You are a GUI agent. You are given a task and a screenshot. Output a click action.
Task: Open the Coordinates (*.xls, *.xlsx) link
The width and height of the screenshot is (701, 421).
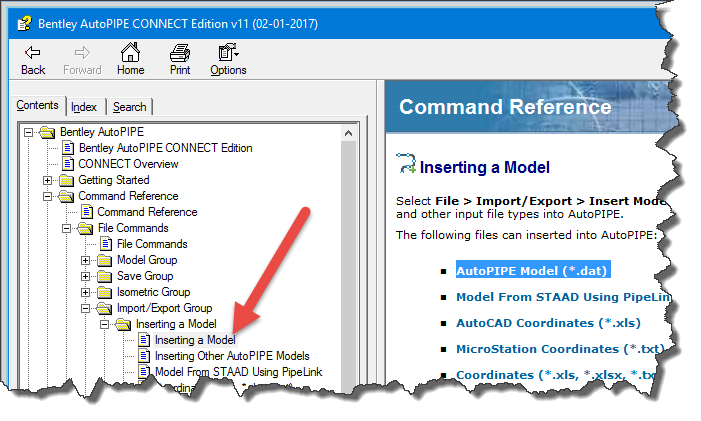click(x=556, y=375)
